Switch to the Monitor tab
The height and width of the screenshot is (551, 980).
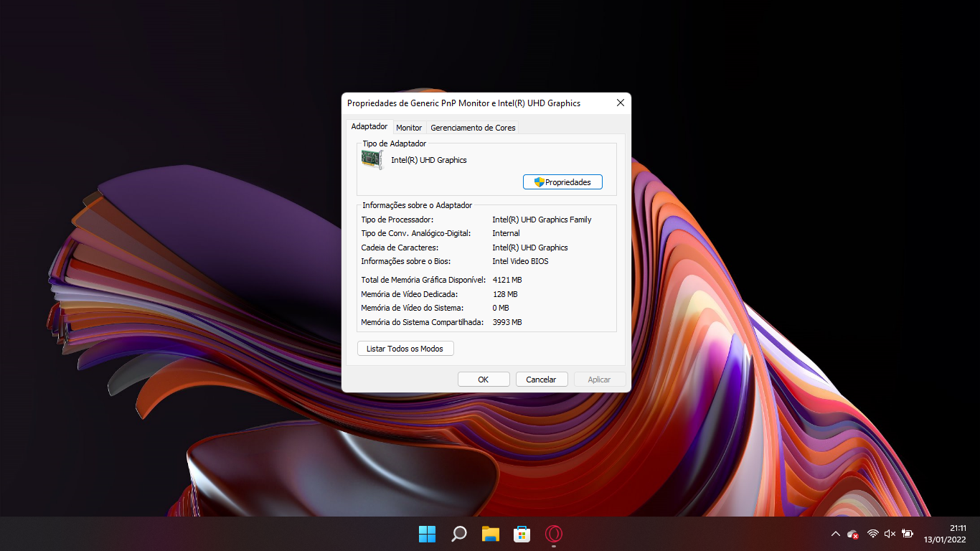(x=409, y=128)
